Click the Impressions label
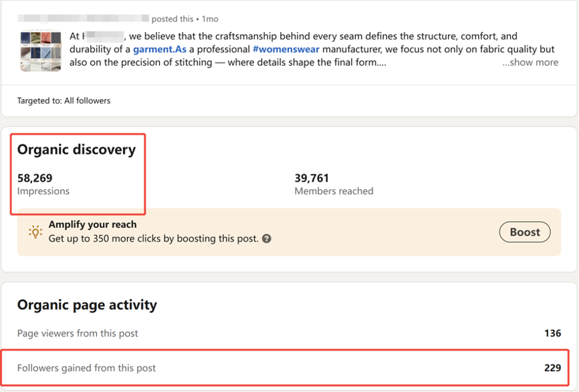This screenshot has width=579, height=392. pyautogui.click(x=43, y=191)
